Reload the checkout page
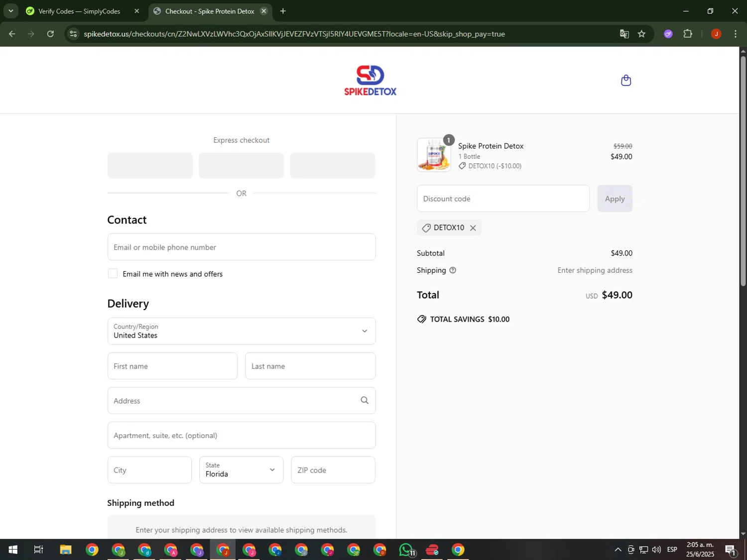Image resolution: width=747 pixels, height=560 pixels. 50,34
